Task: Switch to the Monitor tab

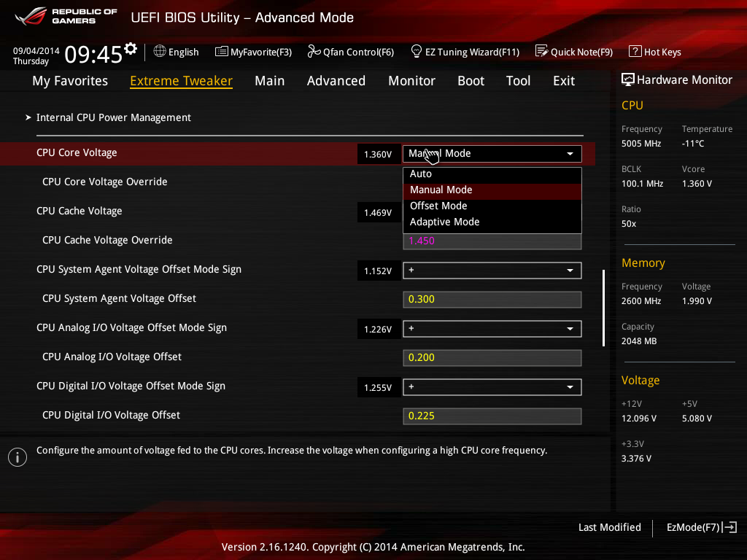Action: 411,81
